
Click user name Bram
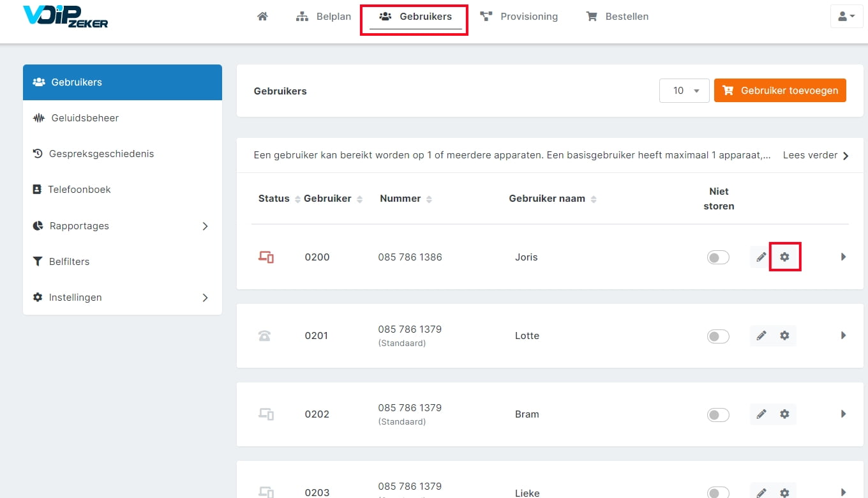coord(527,414)
